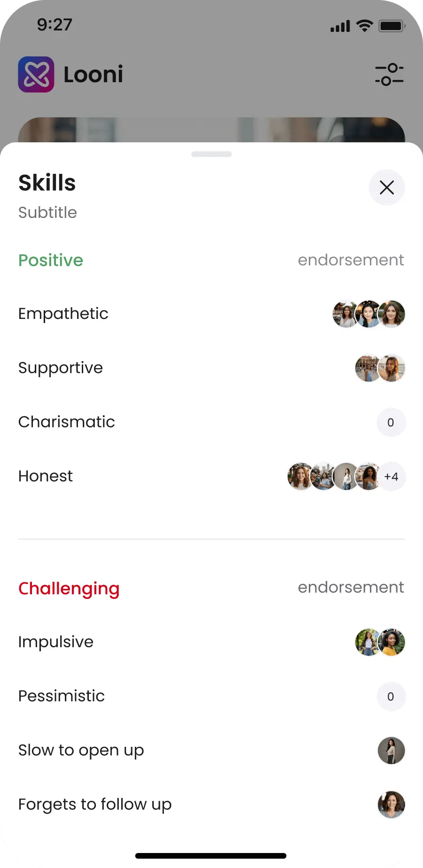Open Empathetic endorser avatars group
423x868 pixels.
pyautogui.click(x=368, y=314)
